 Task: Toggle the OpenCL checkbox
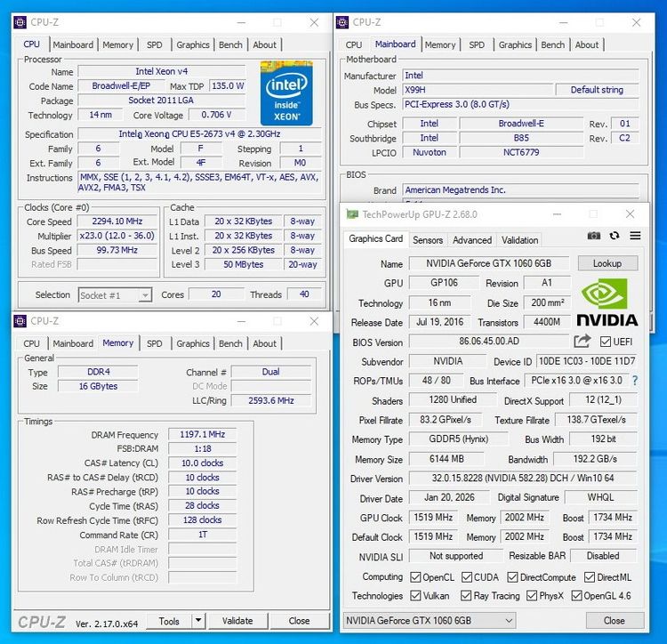[x=415, y=577]
